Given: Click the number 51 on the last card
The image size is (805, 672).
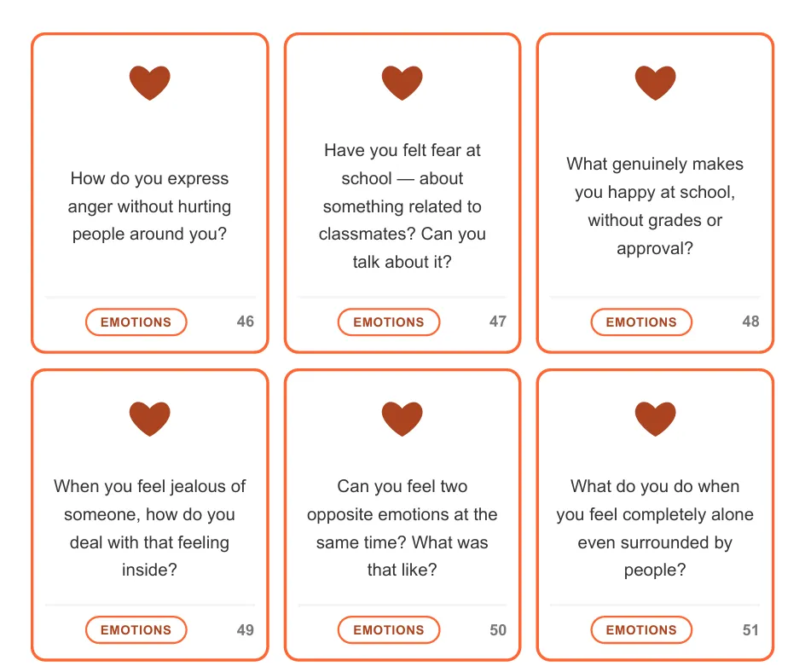Looking at the screenshot, I should tap(750, 630).
